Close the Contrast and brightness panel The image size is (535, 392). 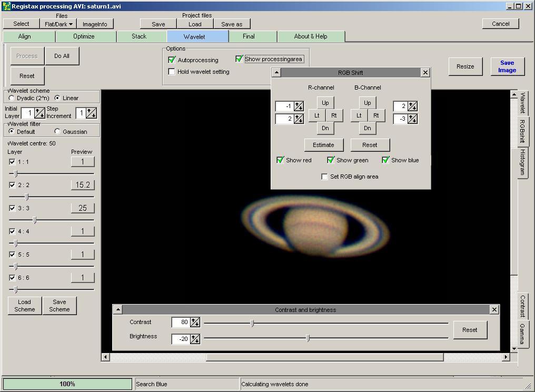point(494,310)
